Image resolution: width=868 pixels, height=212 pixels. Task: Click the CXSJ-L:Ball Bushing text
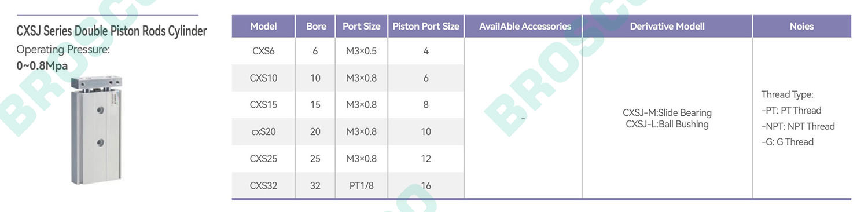667,124
